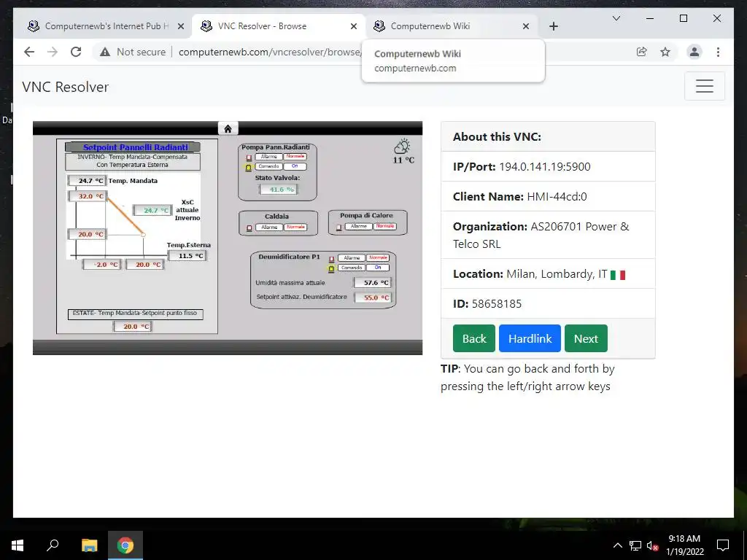Click the VNC Resolver brand title
This screenshot has height=560, width=747.
[x=65, y=87]
